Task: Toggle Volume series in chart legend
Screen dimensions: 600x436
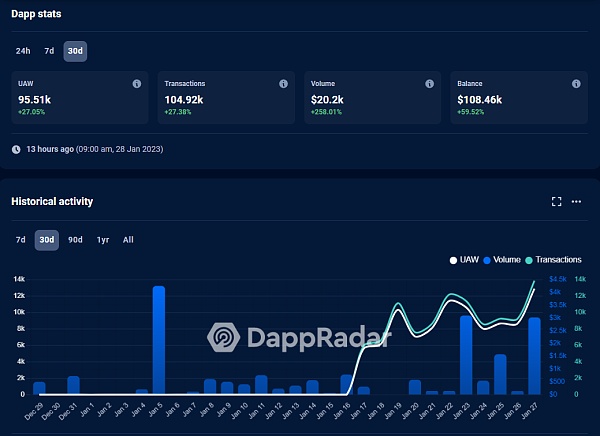Action: [x=501, y=260]
